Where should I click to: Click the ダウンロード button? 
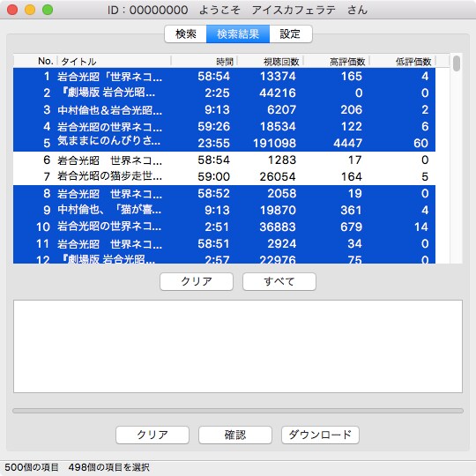(320, 435)
